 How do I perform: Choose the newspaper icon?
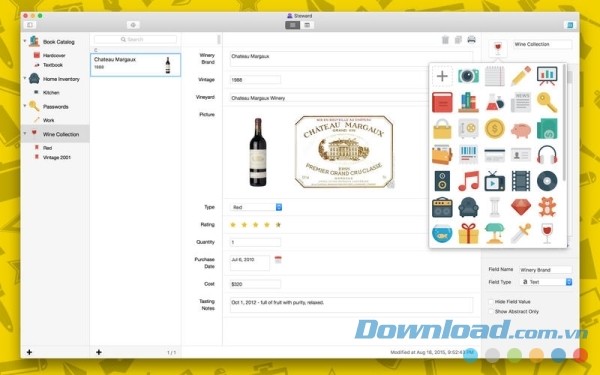521,102
